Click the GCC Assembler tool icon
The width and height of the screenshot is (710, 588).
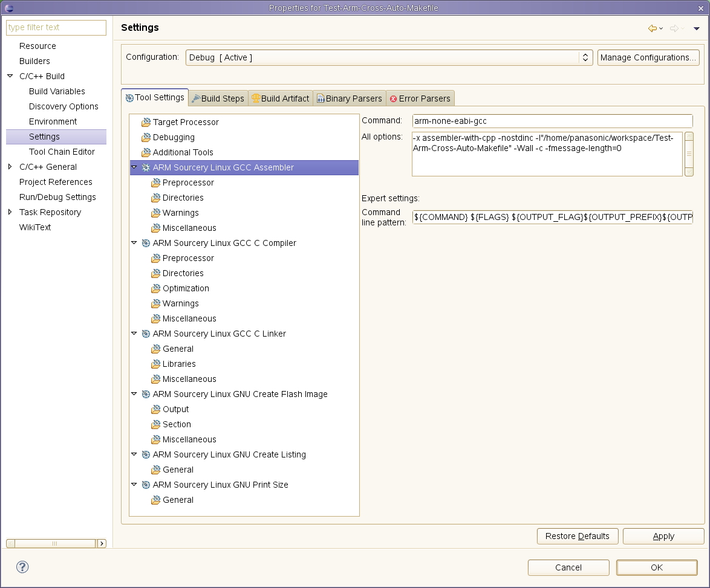coord(146,167)
